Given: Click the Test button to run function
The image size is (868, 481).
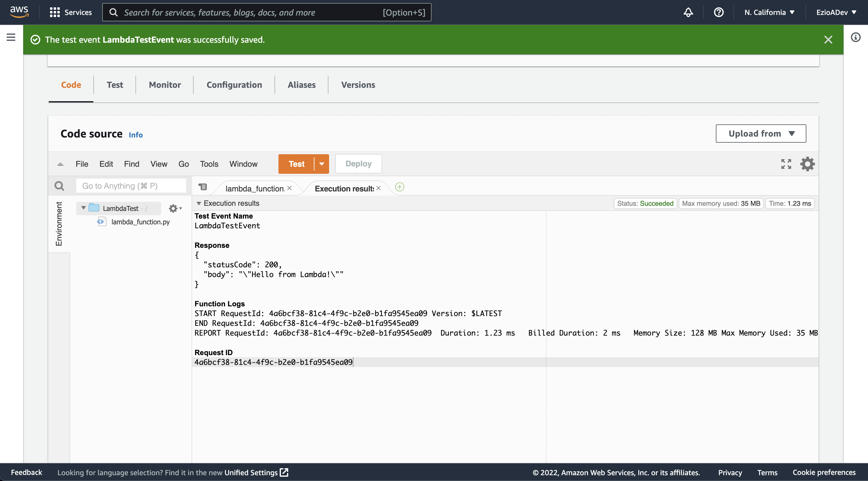Looking at the screenshot, I should [x=296, y=164].
